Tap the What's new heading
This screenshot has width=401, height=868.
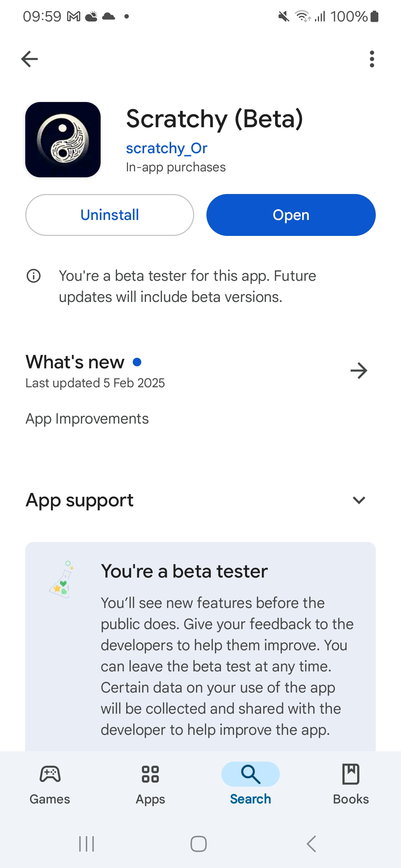[75, 362]
